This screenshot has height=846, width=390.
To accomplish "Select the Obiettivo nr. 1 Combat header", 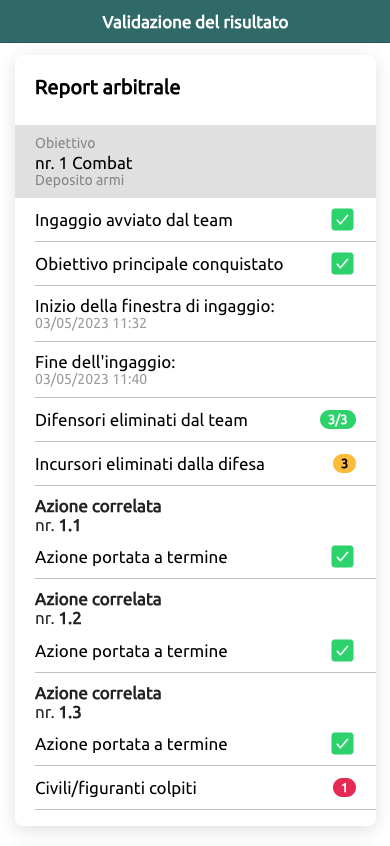I will (x=195, y=162).
